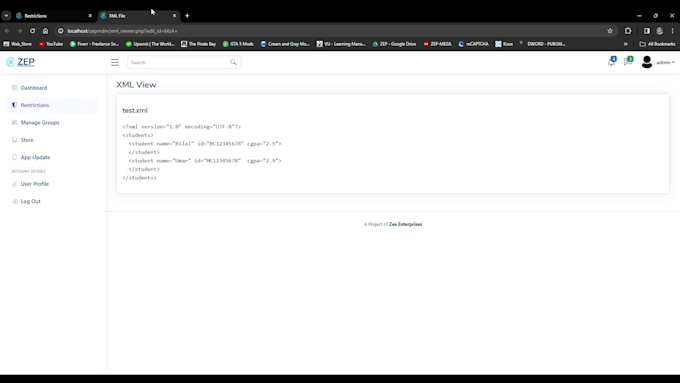Click the User Profile icon
The image size is (680, 383).
click(x=14, y=184)
